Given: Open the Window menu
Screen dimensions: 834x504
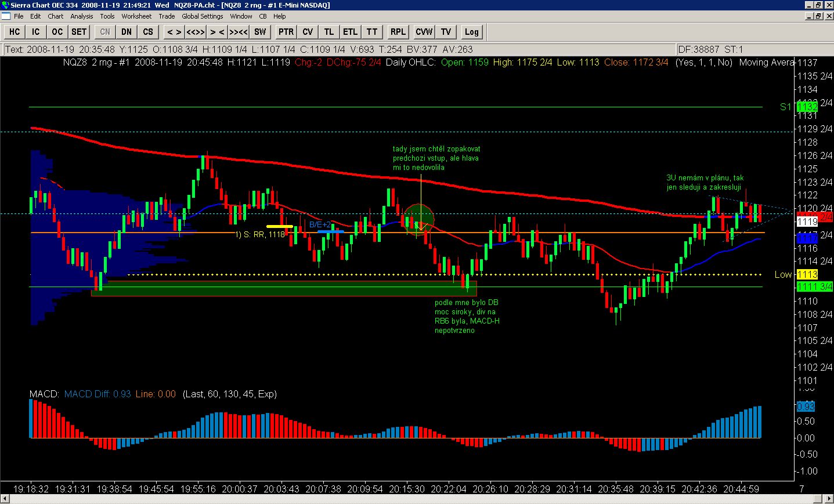Looking at the screenshot, I should 241,16.
